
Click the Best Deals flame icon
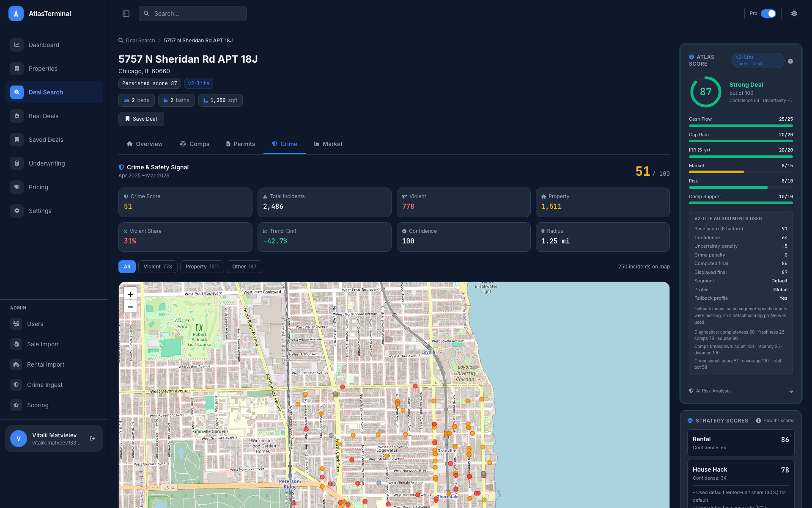[17, 116]
